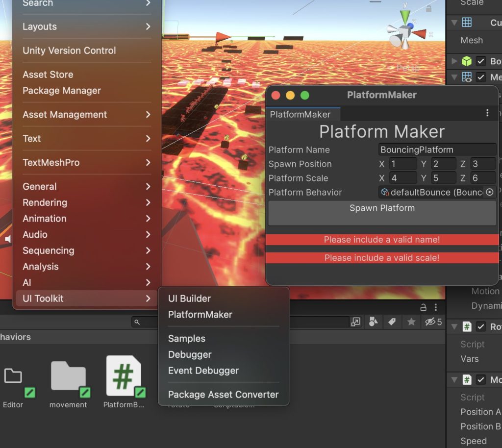Click the search by type filter icon
The image size is (502, 448).
click(374, 322)
